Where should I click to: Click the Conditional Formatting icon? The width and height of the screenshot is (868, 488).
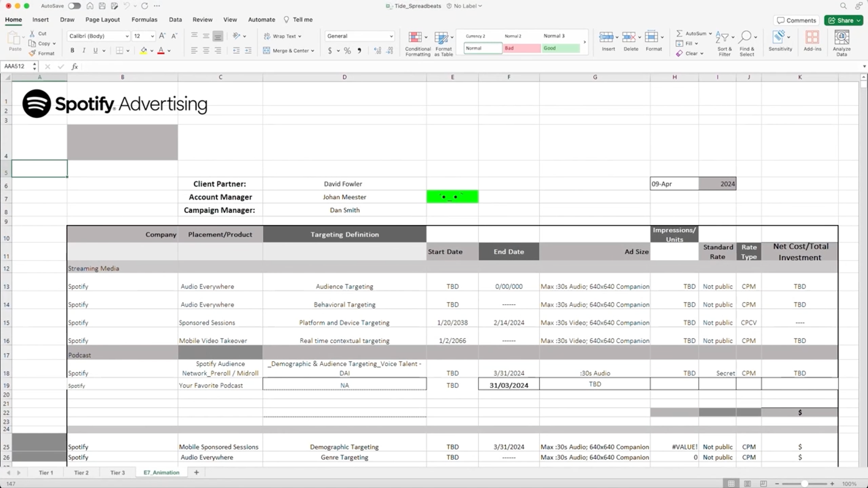pyautogui.click(x=415, y=38)
